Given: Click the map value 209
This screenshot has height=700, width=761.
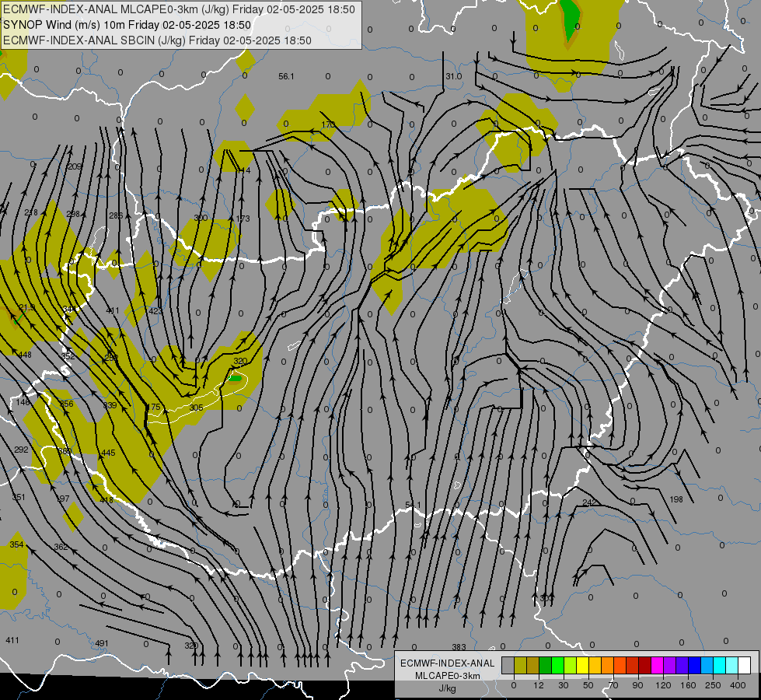Looking at the screenshot, I should pos(75,166).
